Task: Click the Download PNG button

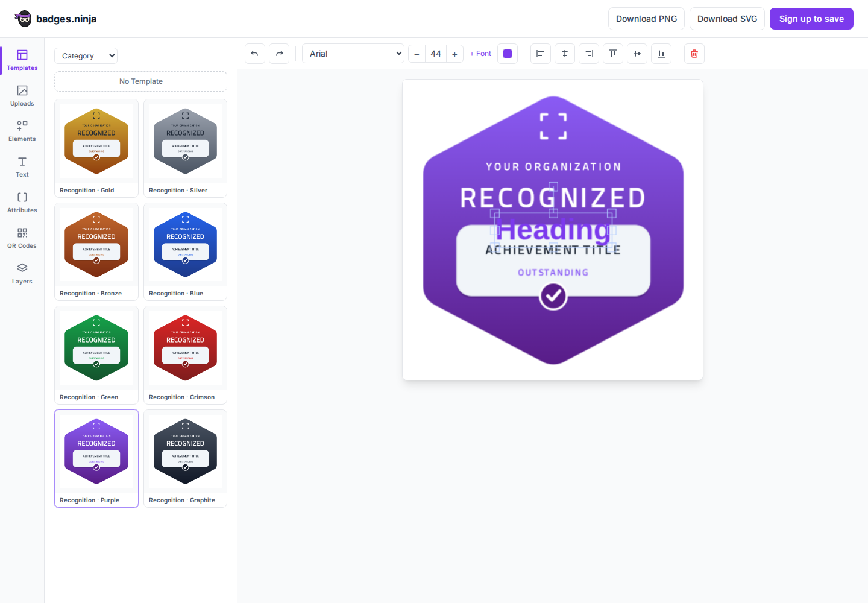Action: tap(646, 19)
